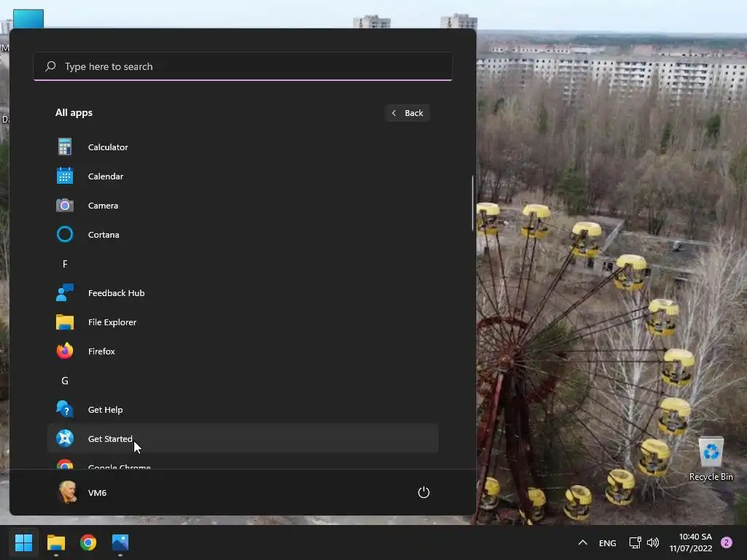Launch Firefox from its icon

click(65, 351)
